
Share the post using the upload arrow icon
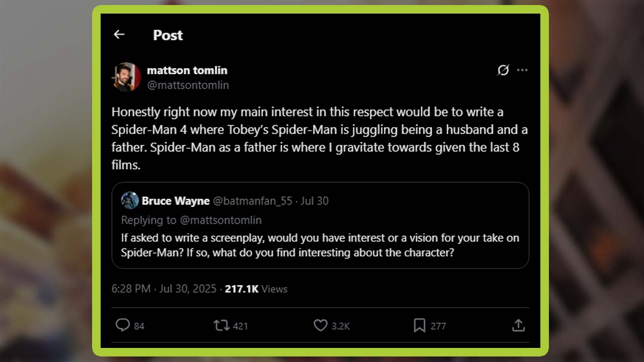[518, 325]
